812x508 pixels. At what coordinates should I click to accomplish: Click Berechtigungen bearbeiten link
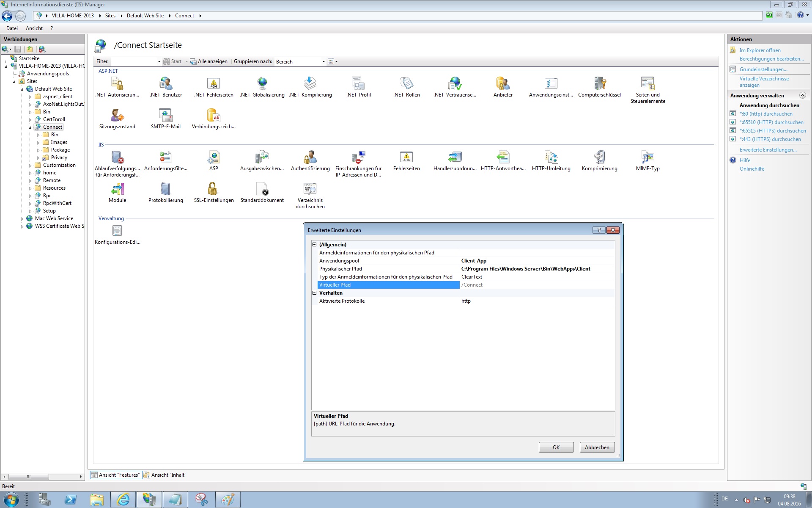(771, 59)
